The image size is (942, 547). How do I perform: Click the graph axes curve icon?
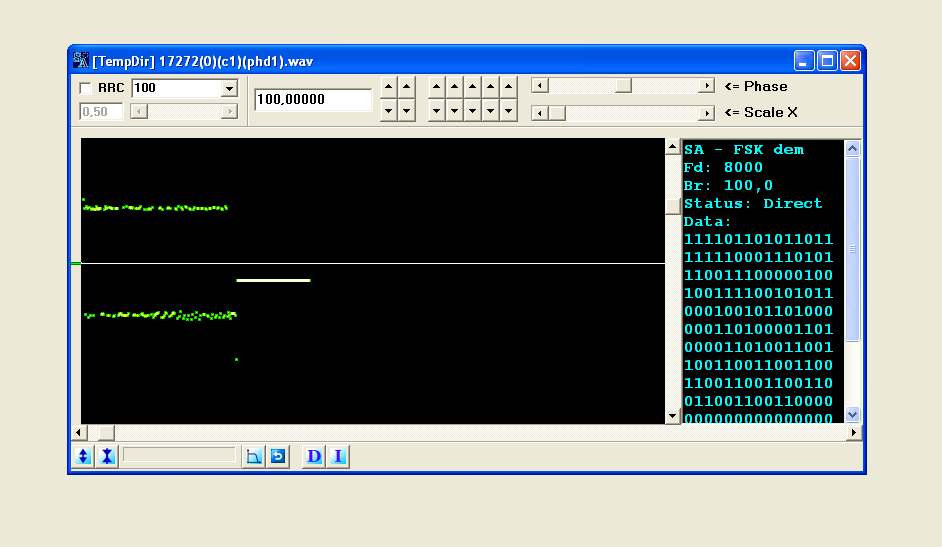tap(254, 456)
